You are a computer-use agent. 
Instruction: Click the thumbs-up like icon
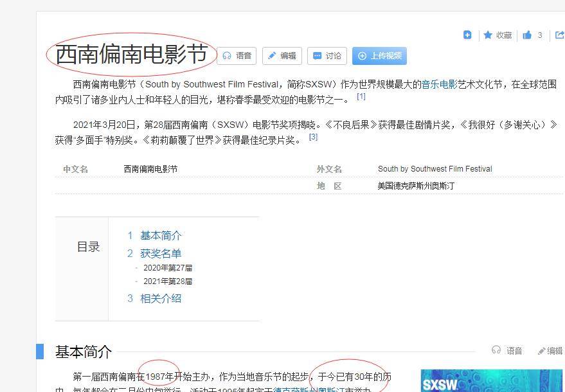coord(527,35)
